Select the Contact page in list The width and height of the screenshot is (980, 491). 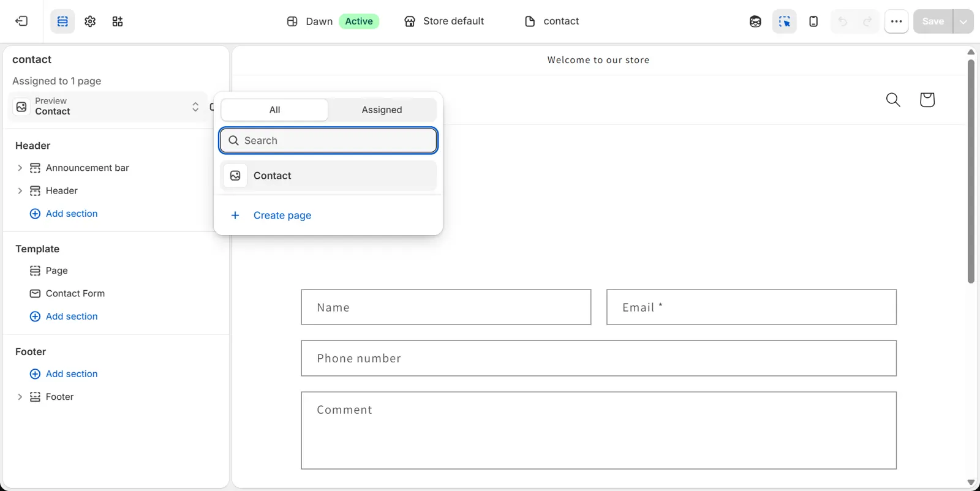pos(328,176)
